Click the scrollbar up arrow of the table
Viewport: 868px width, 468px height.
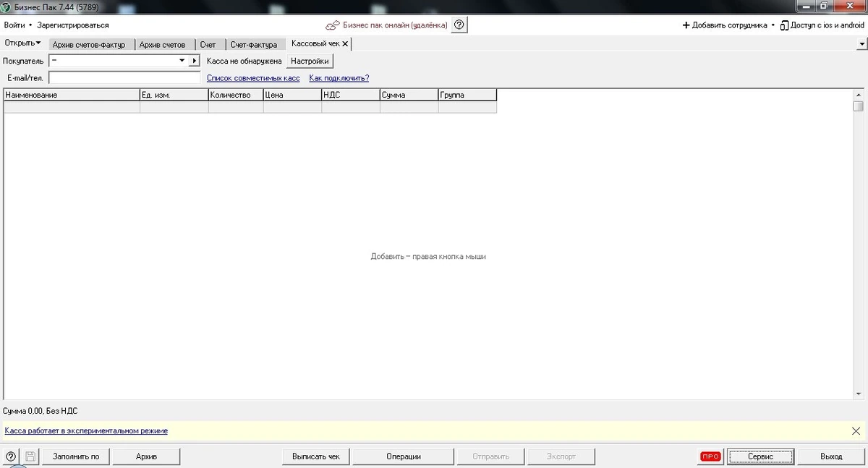coord(859,95)
